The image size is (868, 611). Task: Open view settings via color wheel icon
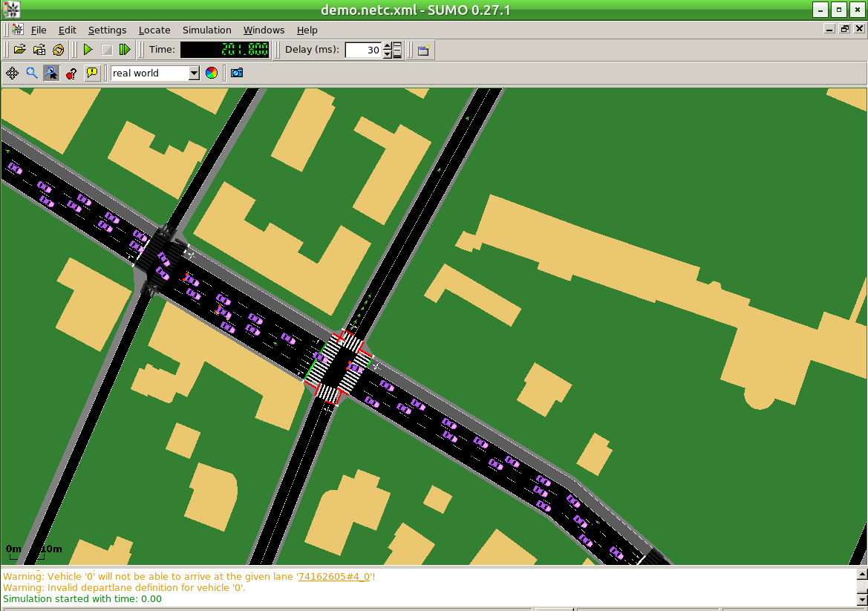212,73
